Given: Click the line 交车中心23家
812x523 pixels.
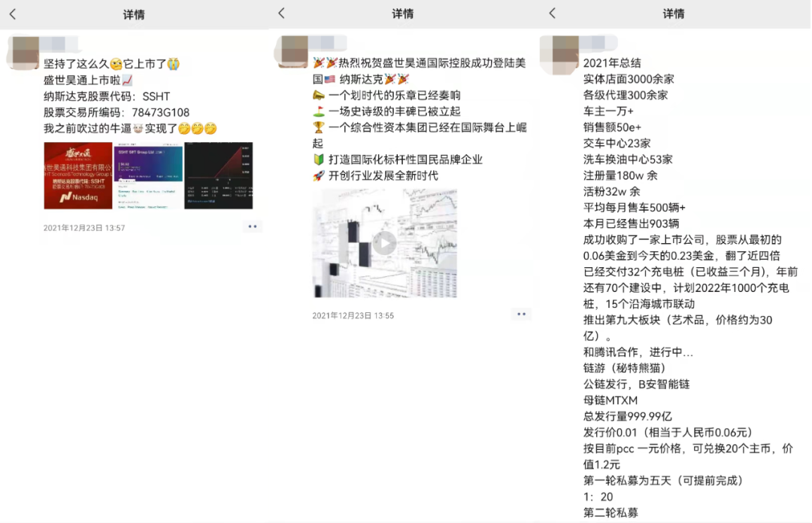Looking at the screenshot, I should [x=617, y=144].
